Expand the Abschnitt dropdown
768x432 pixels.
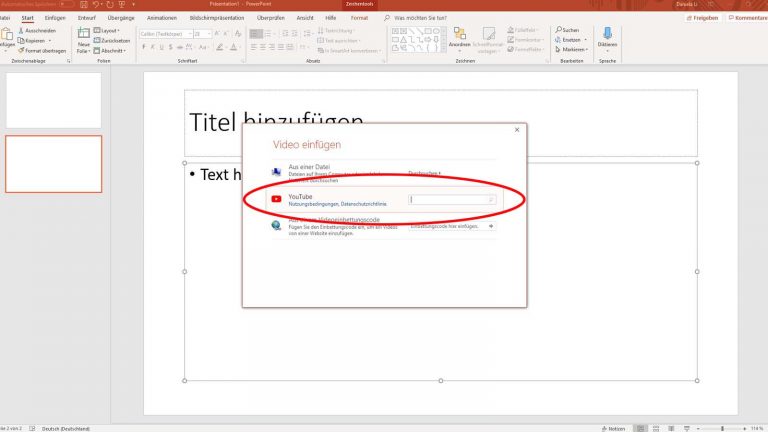tap(112, 50)
